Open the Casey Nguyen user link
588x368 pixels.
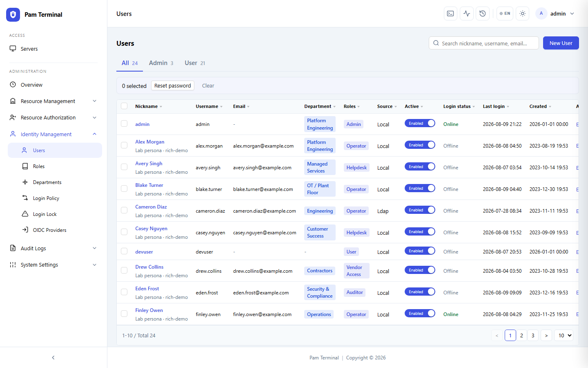(151, 229)
